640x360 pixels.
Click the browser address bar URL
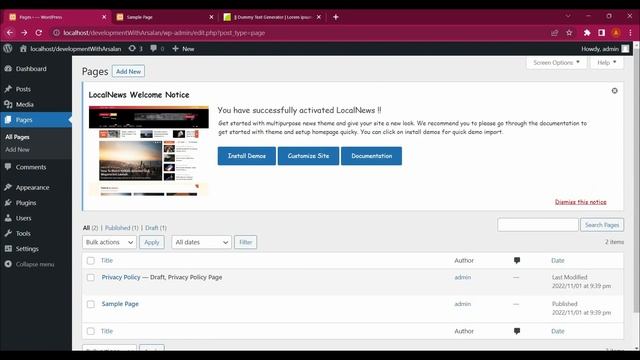[x=164, y=33]
